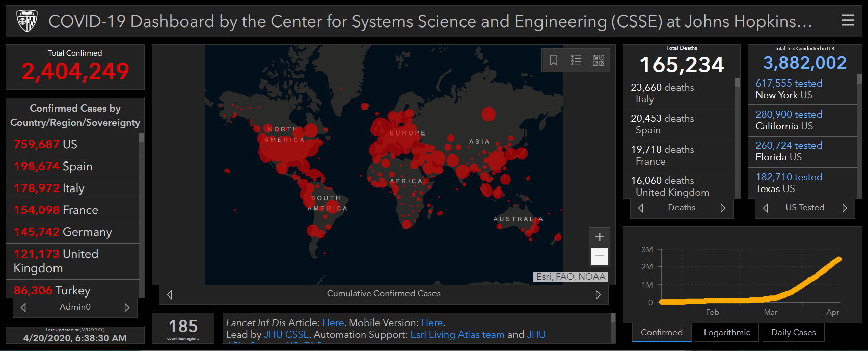Viewport: 868px width, 351px height.
Task: Open Esri Living Atlas team link
Action: (x=457, y=334)
